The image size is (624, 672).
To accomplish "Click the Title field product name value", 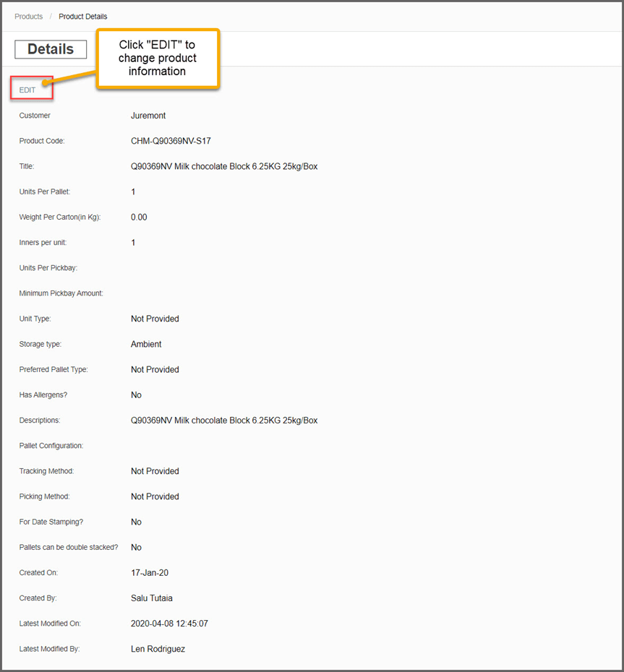I will (x=224, y=166).
